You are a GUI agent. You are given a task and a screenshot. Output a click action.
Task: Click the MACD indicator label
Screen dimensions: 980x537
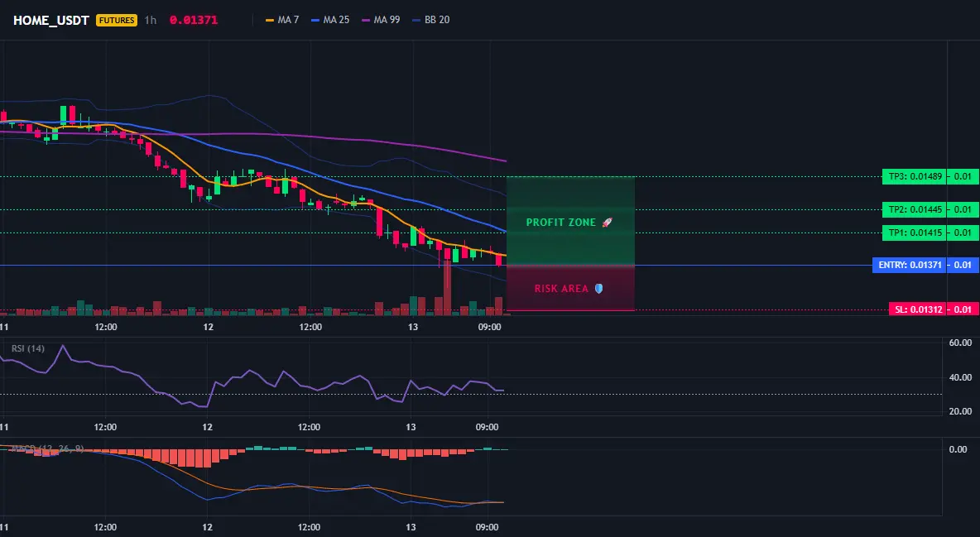tap(47, 448)
